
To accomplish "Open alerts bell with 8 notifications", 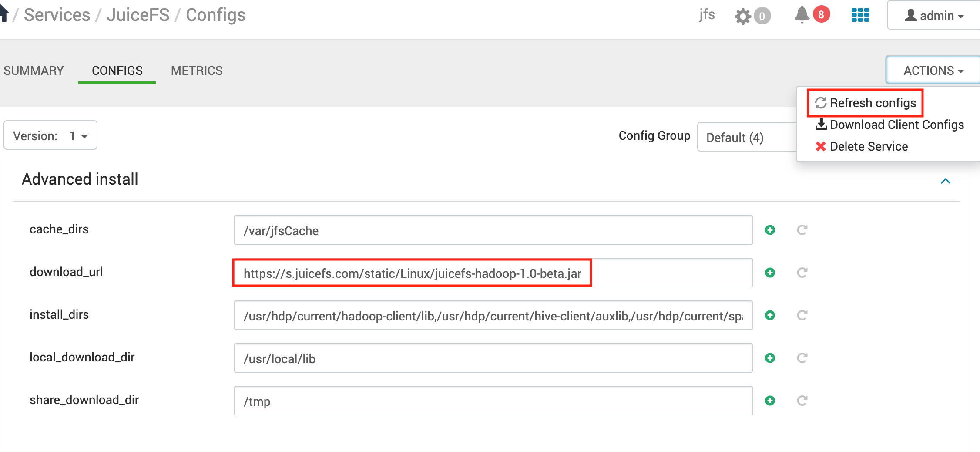I will [x=802, y=15].
